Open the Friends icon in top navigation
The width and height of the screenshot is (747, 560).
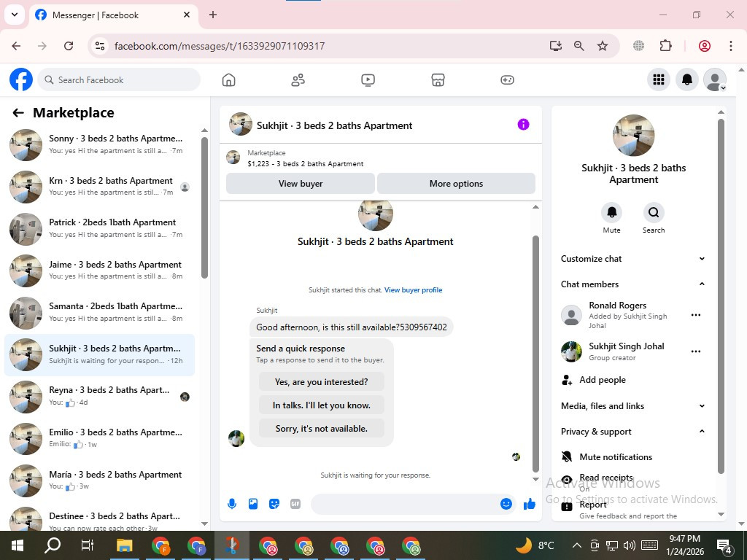[298, 80]
